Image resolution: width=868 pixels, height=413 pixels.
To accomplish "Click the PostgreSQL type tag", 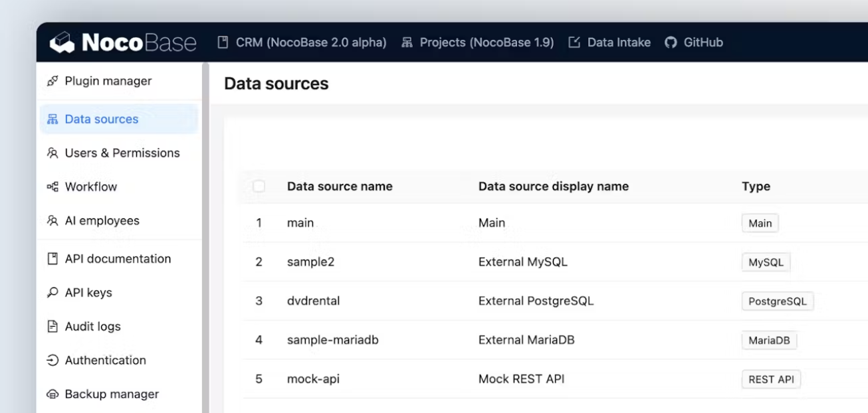I will [777, 301].
